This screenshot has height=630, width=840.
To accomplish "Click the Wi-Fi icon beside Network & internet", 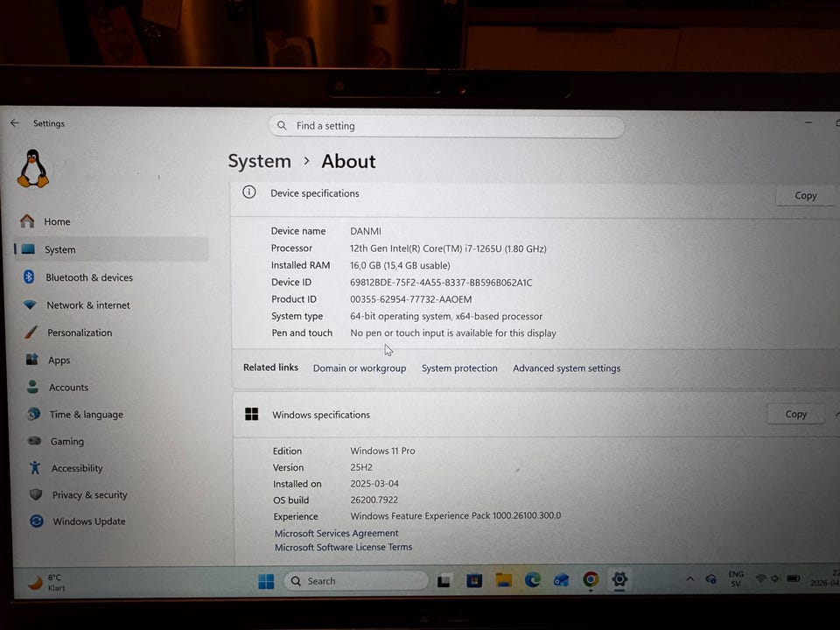I will 30,304.
